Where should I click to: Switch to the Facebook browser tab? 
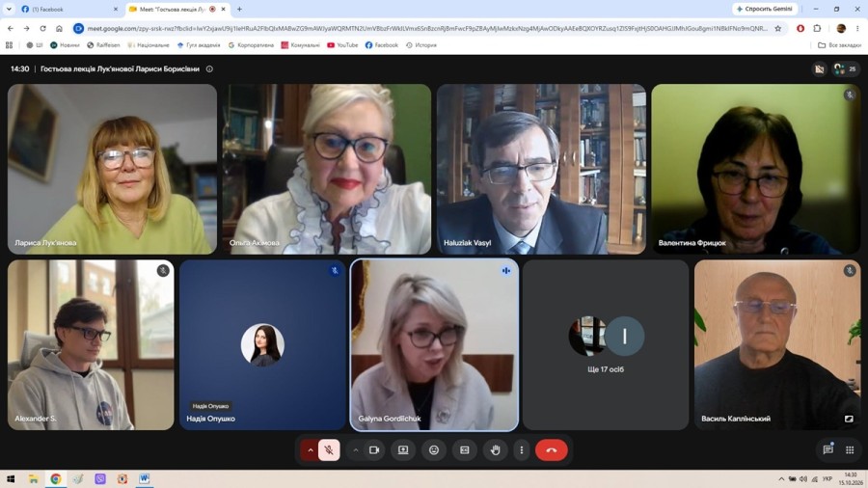[69, 9]
